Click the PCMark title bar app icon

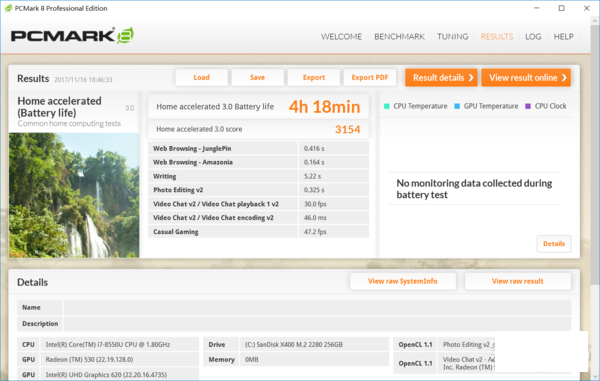pos(8,8)
